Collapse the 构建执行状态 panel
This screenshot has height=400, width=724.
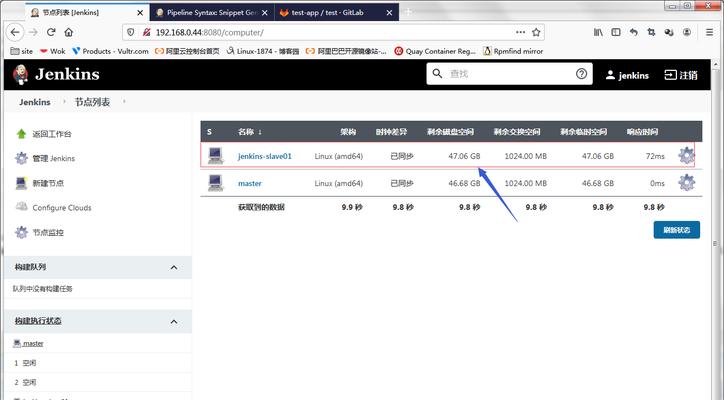[x=174, y=321]
